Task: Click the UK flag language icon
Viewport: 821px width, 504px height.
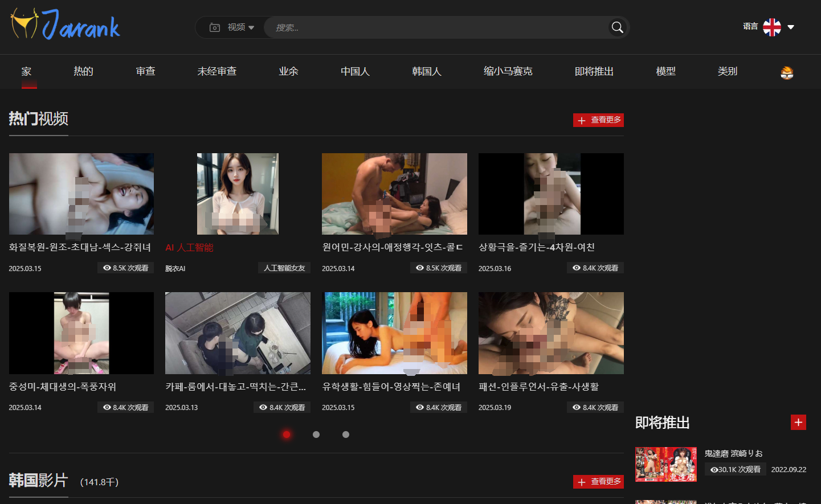Action: coord(772,27)
